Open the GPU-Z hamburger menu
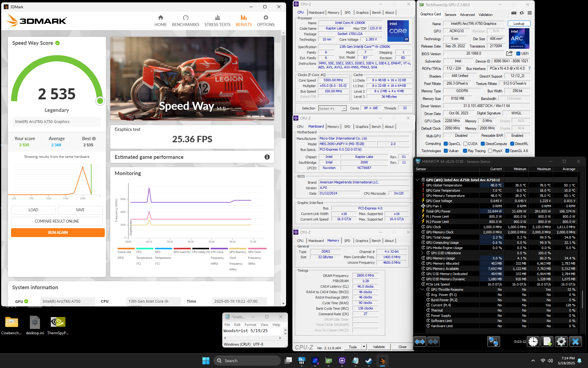Screen dimensions: 588x368 [530, 13]
